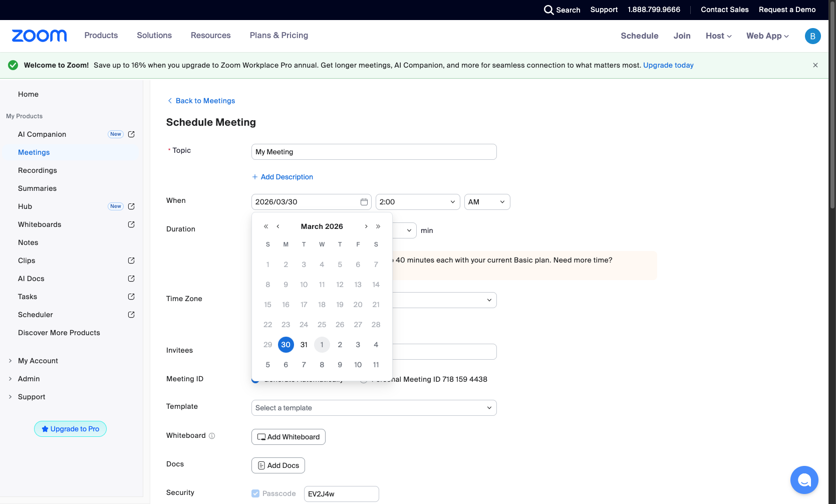Open the Time Zone dropdown

click(x=444, y=300)
